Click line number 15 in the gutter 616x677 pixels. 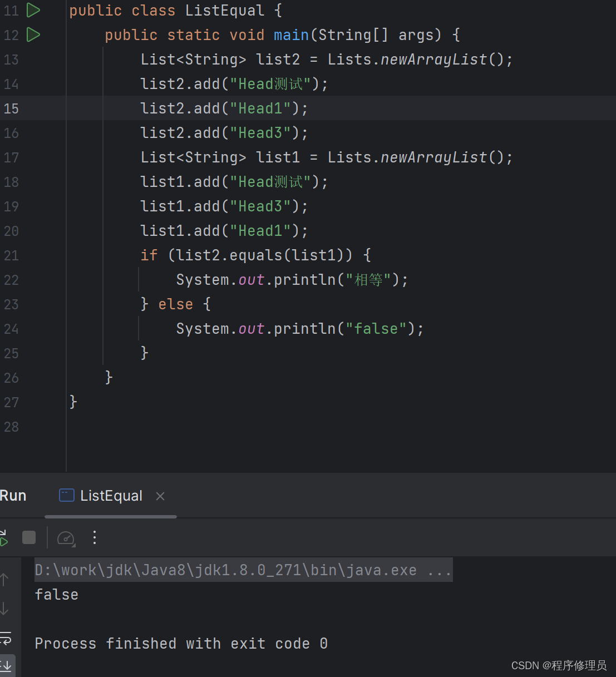tap(11, 108)
